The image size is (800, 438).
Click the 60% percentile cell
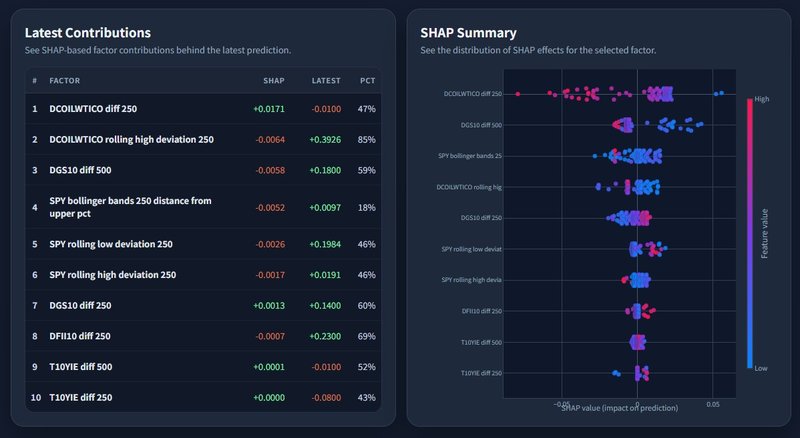click(x=366, y=305)
